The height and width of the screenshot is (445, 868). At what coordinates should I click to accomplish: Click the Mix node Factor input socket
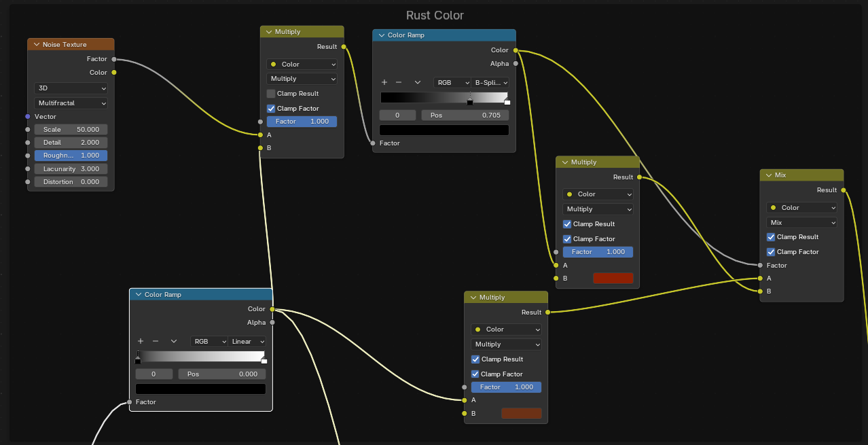coord(760,265)
